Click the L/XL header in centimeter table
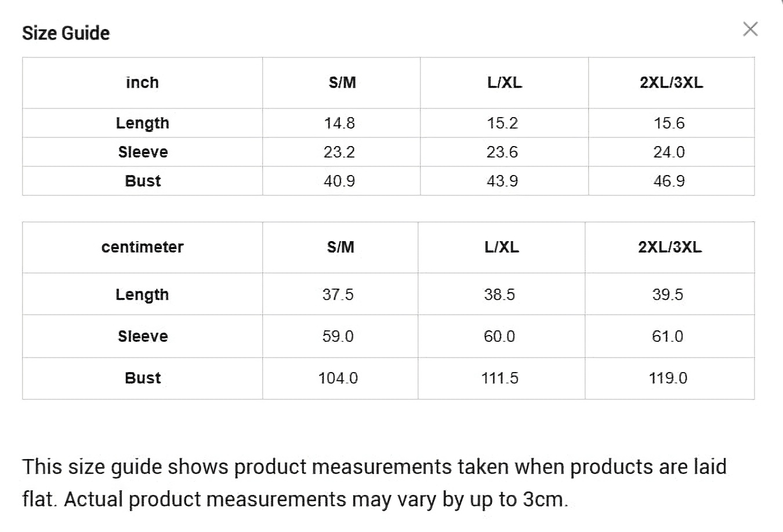Screen dimensions: 783x532 [502, 247]
